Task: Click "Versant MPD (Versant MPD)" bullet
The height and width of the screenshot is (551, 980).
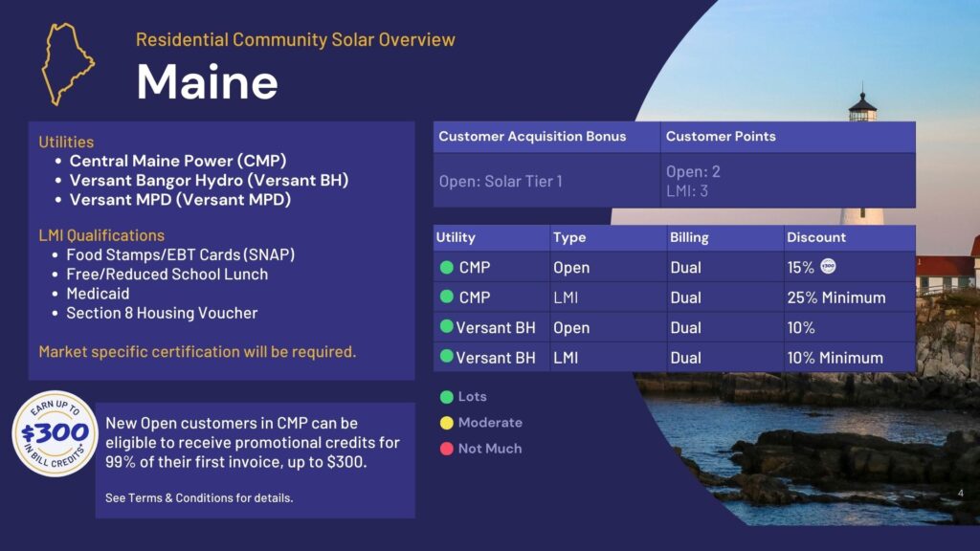Action: coord(180,199)
